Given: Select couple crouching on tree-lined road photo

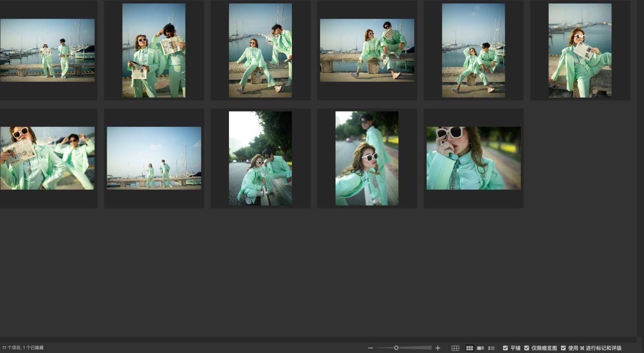Looking at the screenshot, I should [x=260, y=158].
